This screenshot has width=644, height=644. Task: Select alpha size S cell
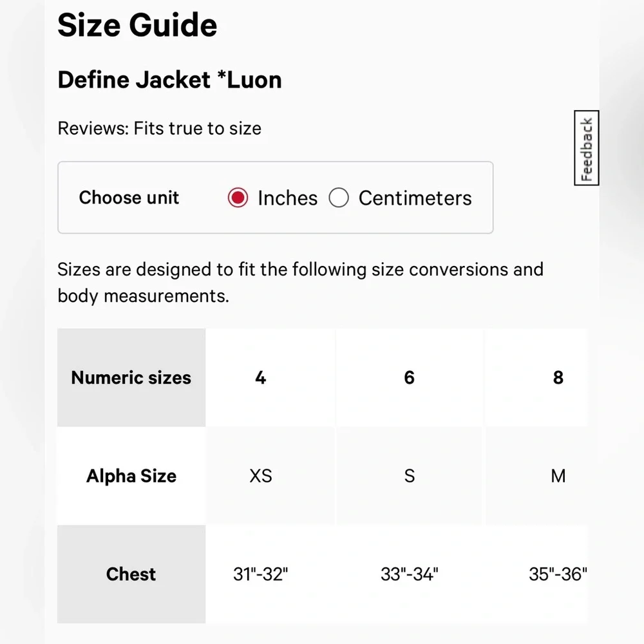(x=409, y=476)
